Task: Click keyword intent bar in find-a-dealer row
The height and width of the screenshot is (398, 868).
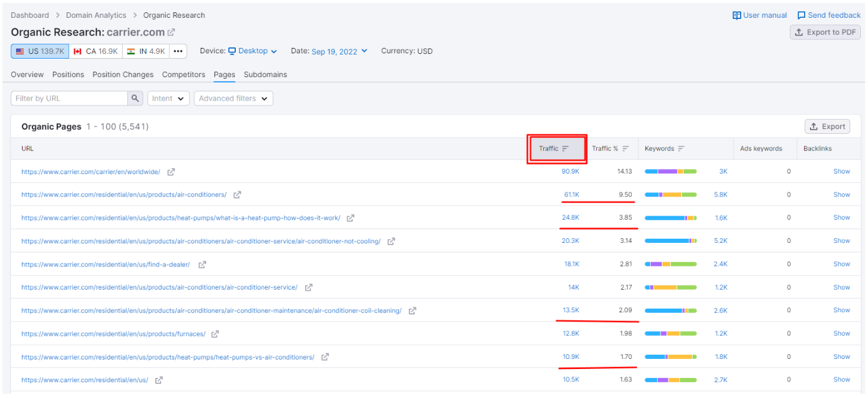Action: (671, 264)
